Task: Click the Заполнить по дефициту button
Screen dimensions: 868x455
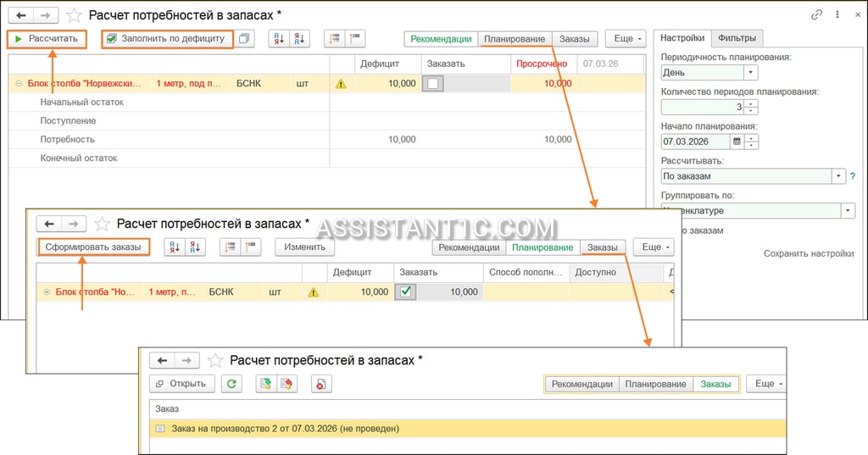Action: [167, 39]
